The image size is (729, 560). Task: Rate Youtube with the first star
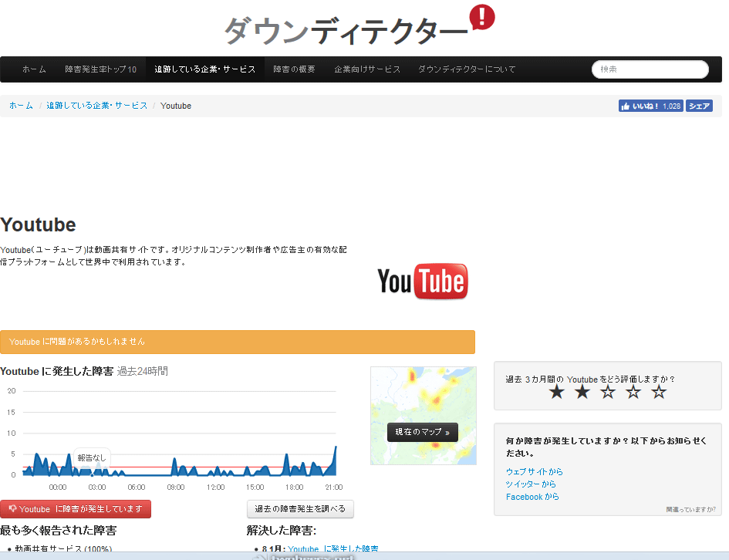[x=556, y=393]
